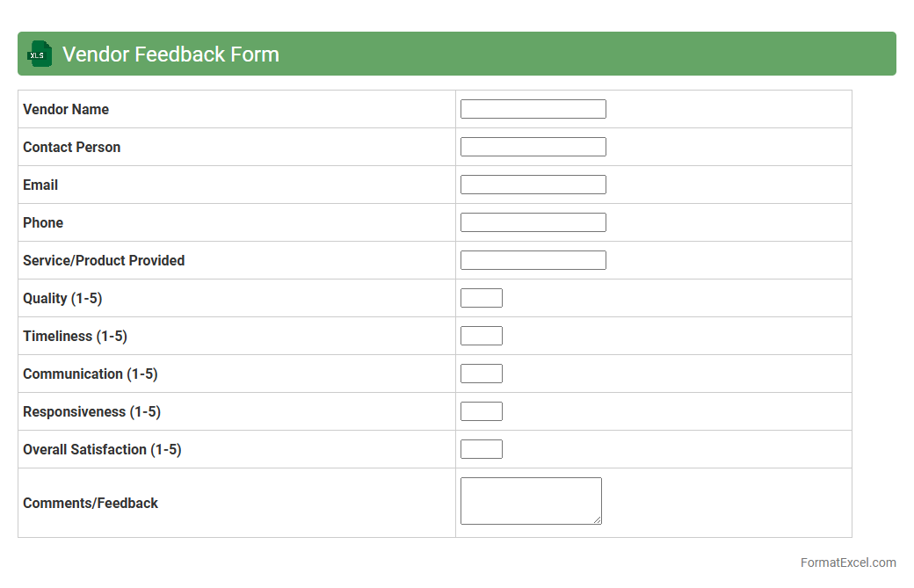Focus the Contact Person text box

coord(533,147)
